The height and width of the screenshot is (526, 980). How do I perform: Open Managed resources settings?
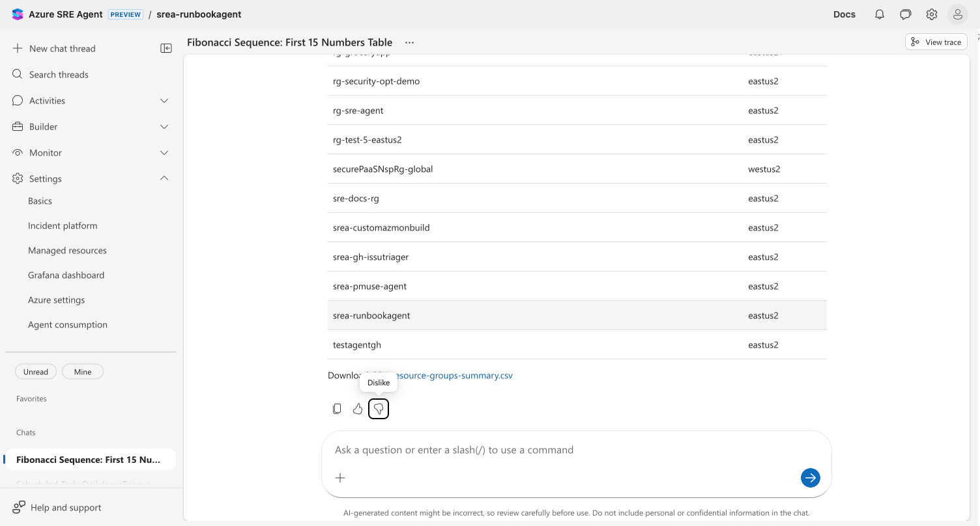tap(67, 251)
